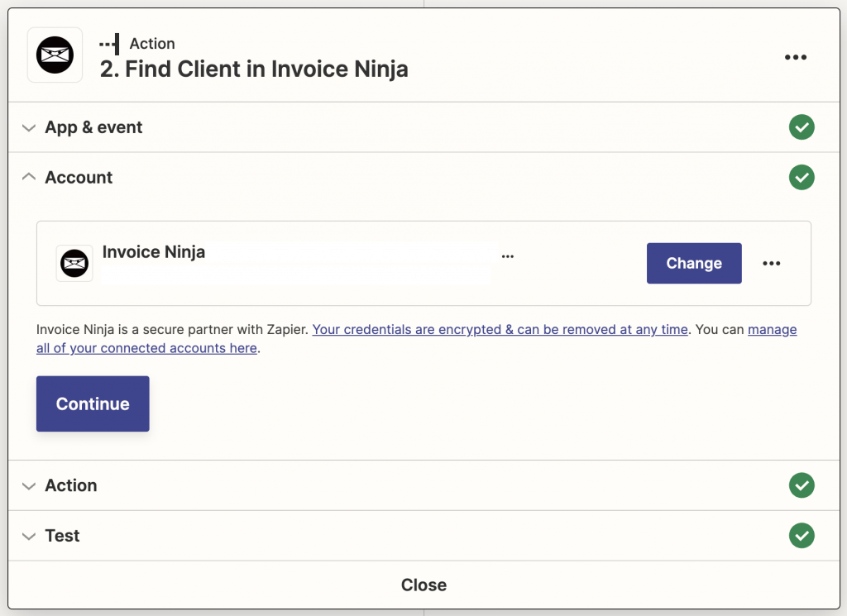Click the App & event heading text
The image size is (847, 616).
(x=94, y=127)
